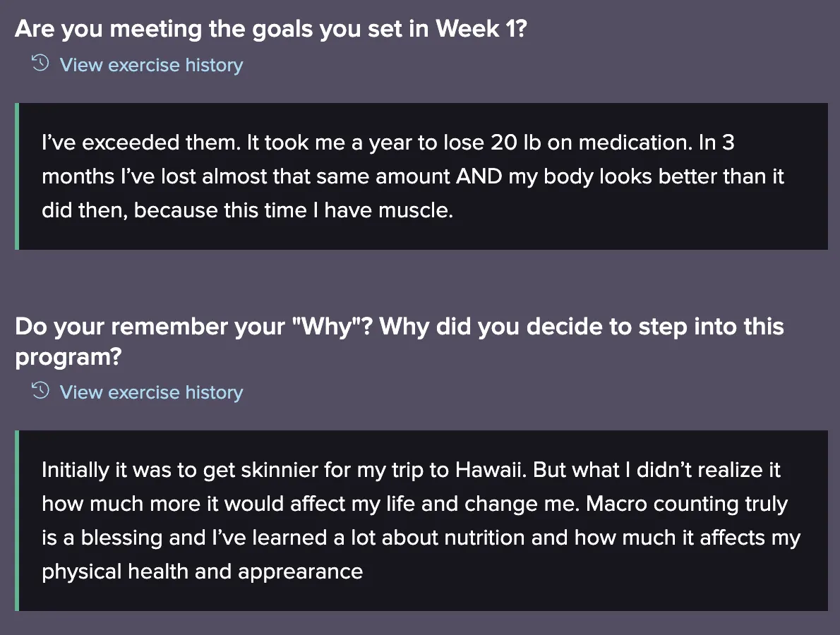Click the history clock icon under the "Why" question
Viewport: 840px width, 635px height.
point(40,391)
